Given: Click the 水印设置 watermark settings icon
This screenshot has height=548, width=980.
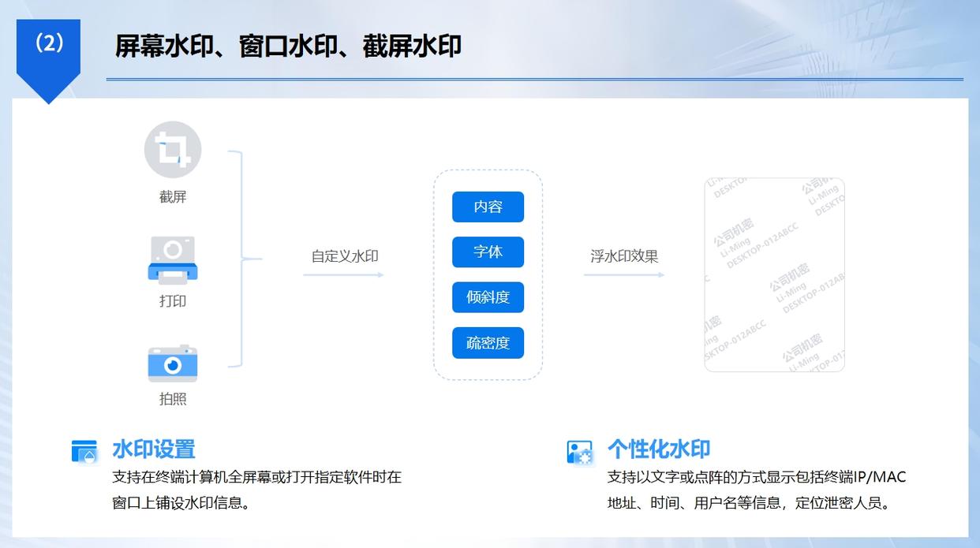Looking at the screenshot, I should (83, 449).
